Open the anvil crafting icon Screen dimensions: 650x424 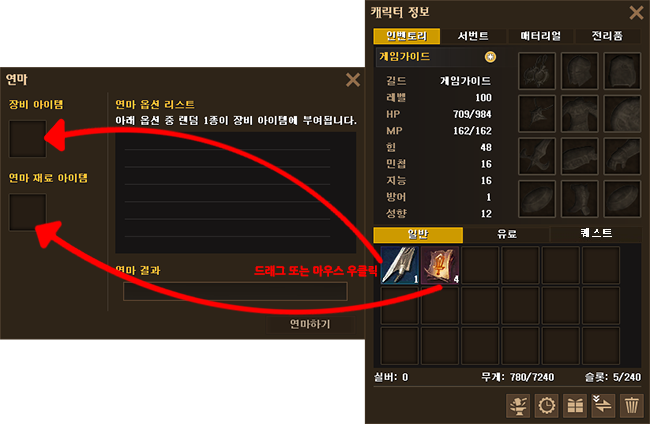click(518, 405)
